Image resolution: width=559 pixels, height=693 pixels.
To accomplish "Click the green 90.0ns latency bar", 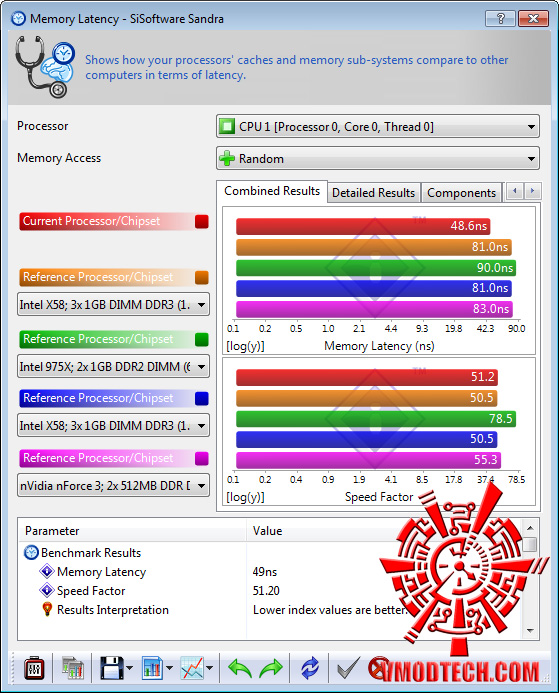I will pyautogui.click(x=376, y=268).
